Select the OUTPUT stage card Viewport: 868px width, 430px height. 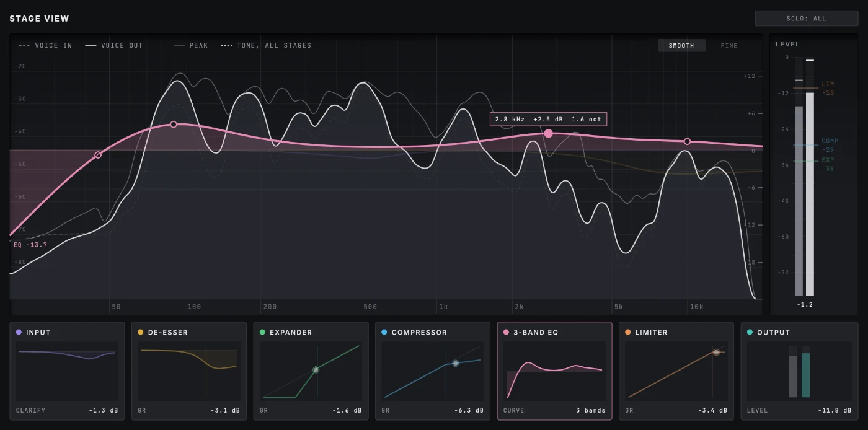click(798, 371)
